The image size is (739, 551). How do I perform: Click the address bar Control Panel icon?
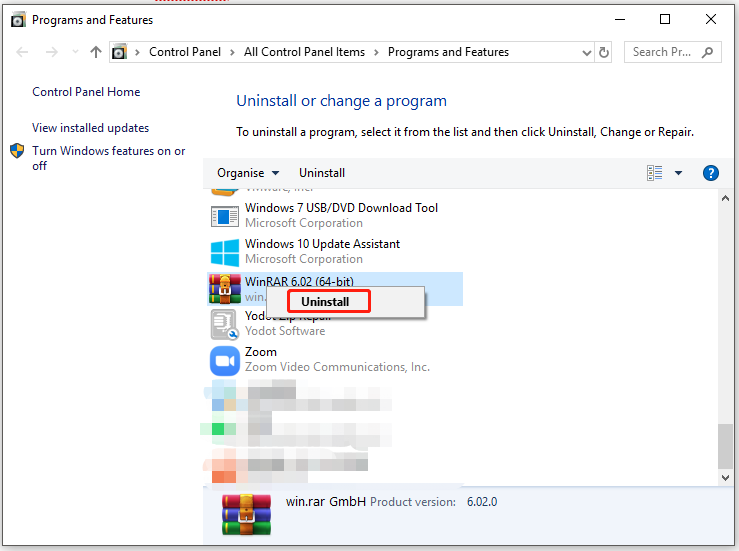pyautogui.click(x=120, y=52)
